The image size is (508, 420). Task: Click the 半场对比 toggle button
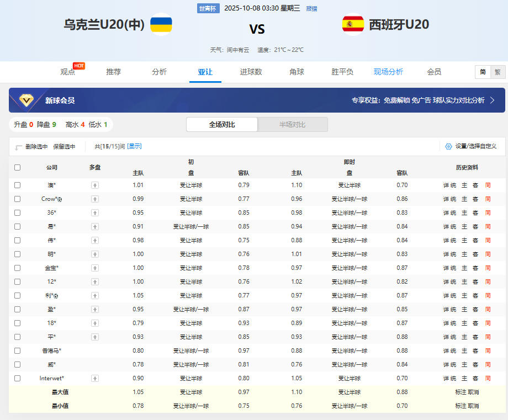(293, 125)
